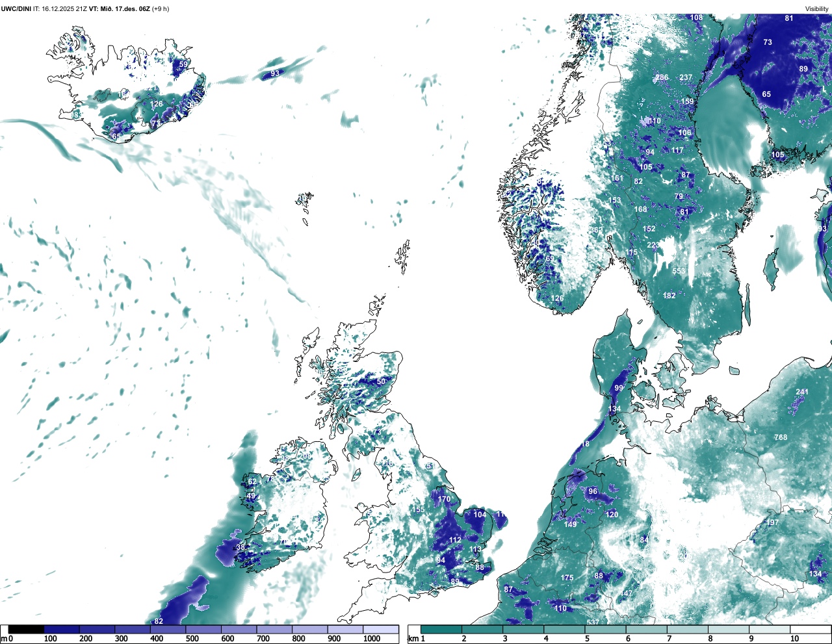Click the '149' value over Belgium

tap(570, 525)
